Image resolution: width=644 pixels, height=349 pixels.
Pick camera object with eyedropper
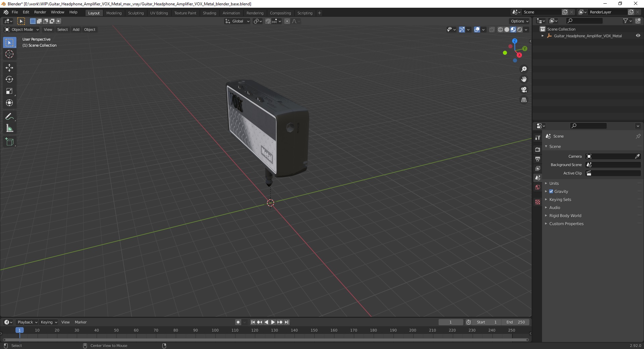tap(637, 156)
